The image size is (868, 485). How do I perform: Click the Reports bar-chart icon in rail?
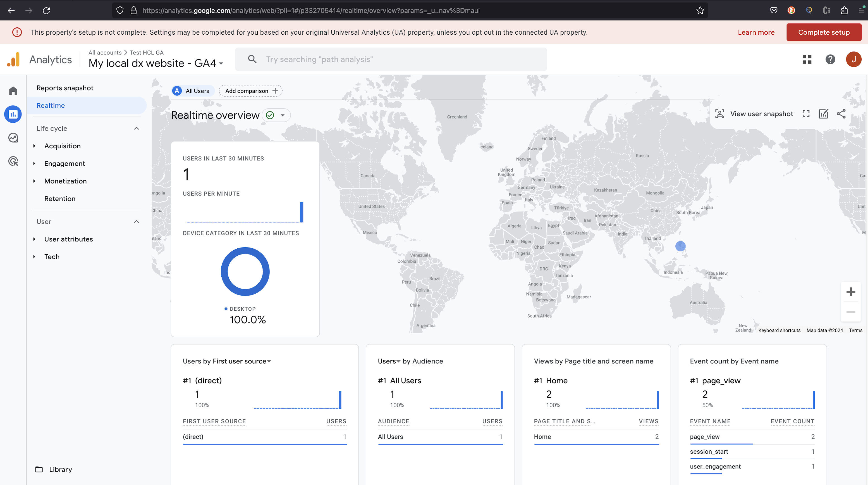[x=13, y=114]
